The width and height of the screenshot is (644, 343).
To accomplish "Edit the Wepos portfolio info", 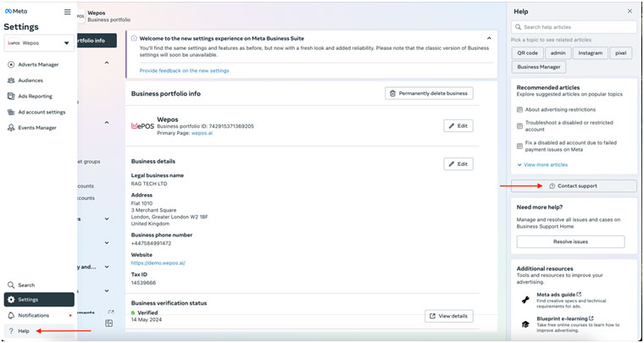I will coord(458,126).
